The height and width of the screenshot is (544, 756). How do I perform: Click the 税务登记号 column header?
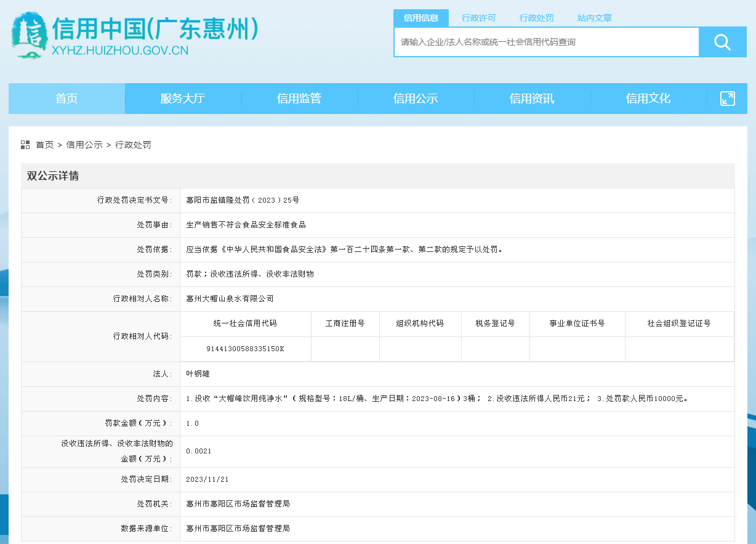(495, 323)
